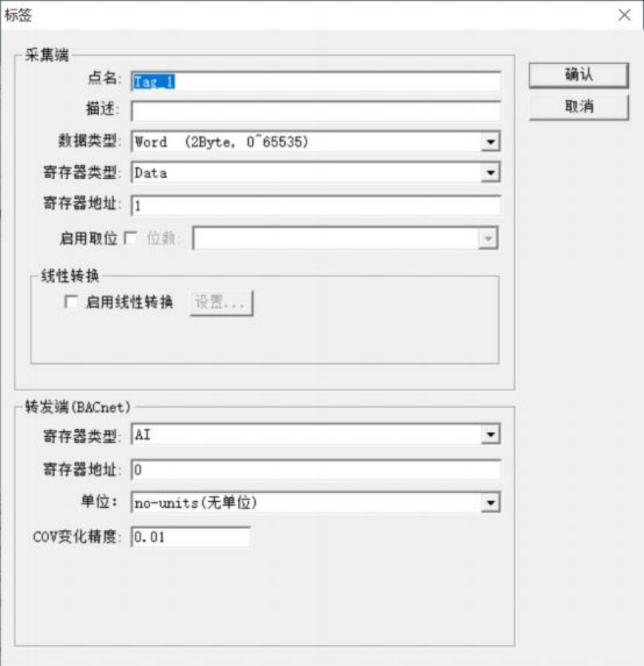Click the Data register type combo text
The image size is (644, 666).
[x=151, y=173]
